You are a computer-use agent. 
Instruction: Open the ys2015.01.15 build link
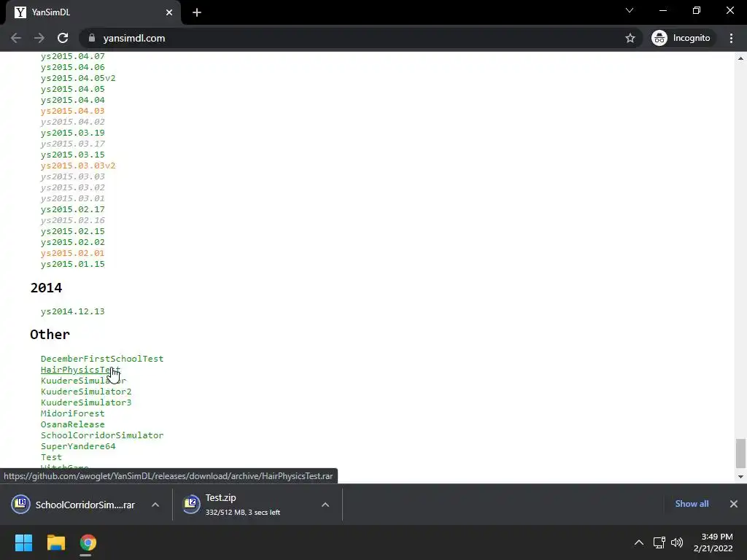[x=72, y=264]
